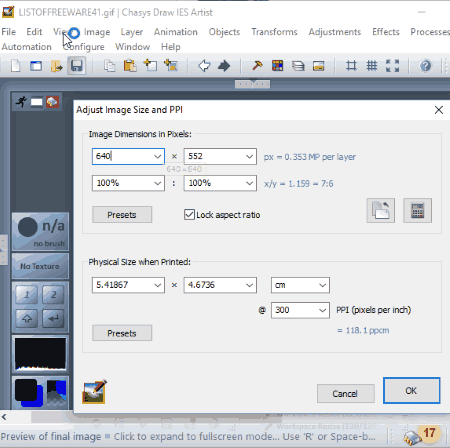Click the width input field showing 640
Image resolution: width=450 pixels, height=448 pixels.
128,156
